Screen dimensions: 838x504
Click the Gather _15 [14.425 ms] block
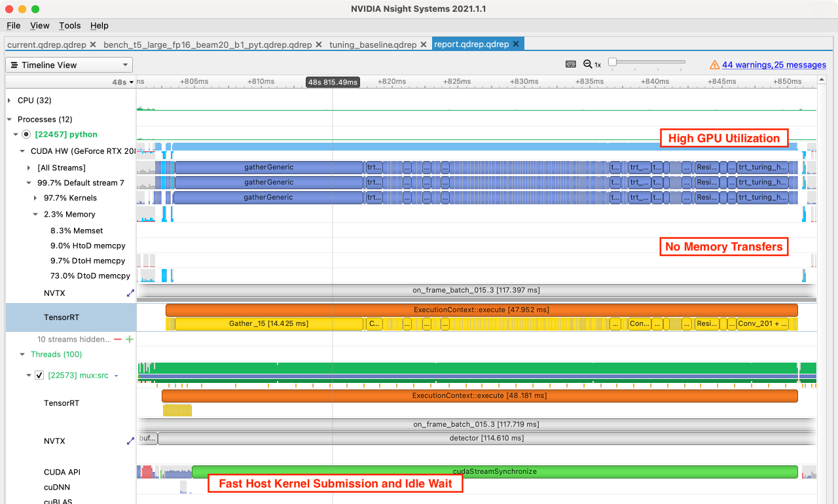click(268, 323)
